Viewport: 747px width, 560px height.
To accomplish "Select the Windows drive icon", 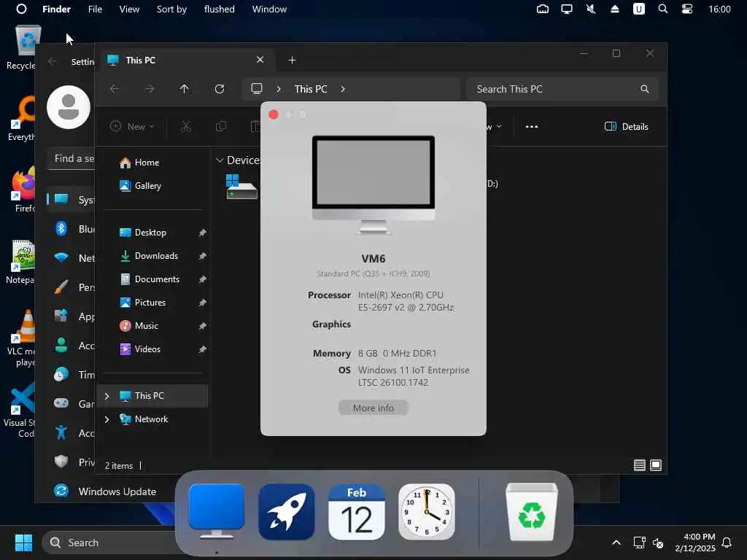I will tap(241, 187).
